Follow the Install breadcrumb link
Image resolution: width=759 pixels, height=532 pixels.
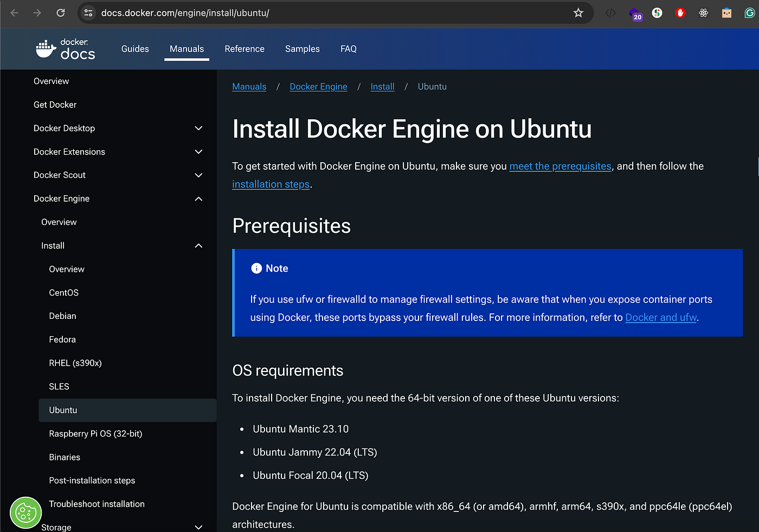click(x=382, y=87)
